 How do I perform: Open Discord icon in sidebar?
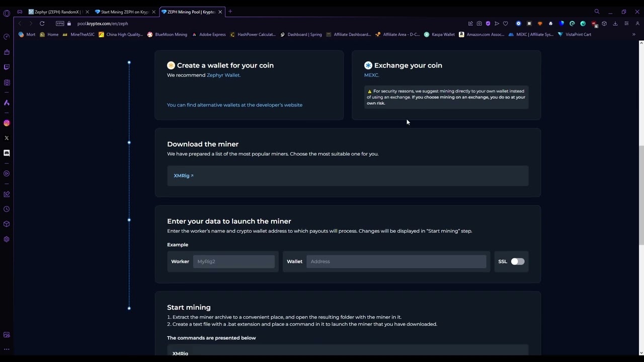pos(7,153)
